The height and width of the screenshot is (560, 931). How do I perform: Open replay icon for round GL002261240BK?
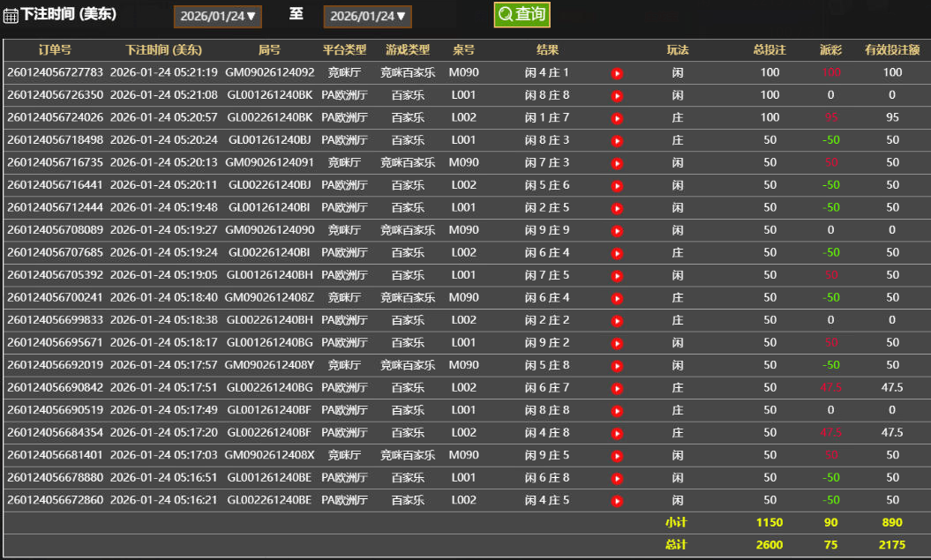tap(617, 118)
